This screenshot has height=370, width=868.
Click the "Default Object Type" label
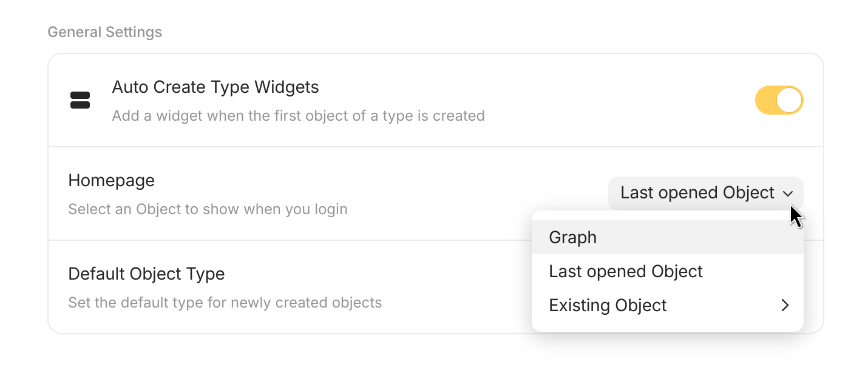(x=146, y=274)
